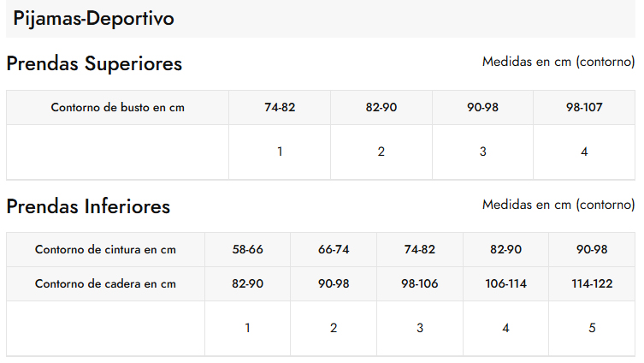This screenshot has width=644, height=363.
Task: Click the Prendas Superiores section title
Action: click(94, 64)
